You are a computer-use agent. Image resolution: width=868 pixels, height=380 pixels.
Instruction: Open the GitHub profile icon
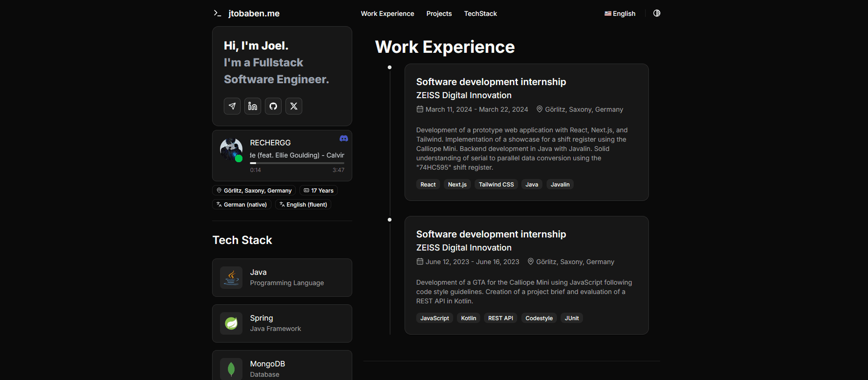[273, 106]
